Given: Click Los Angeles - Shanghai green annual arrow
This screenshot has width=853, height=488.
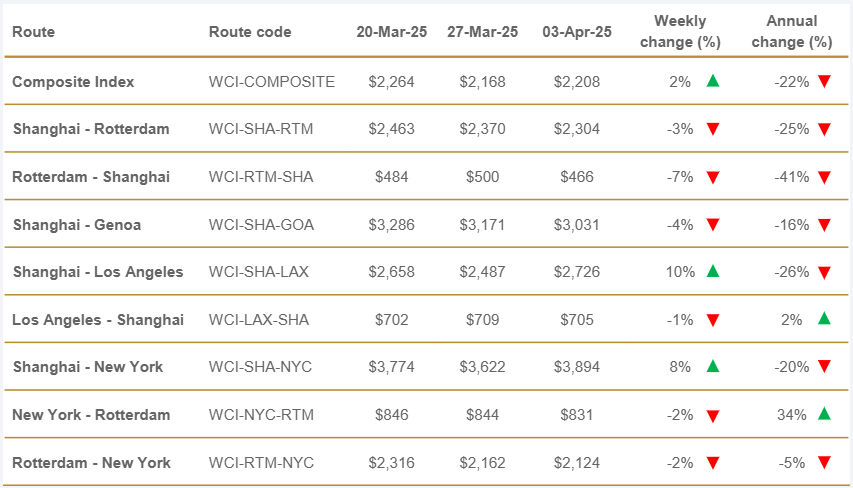Looking at the screenshot, I should click(824, 319).
